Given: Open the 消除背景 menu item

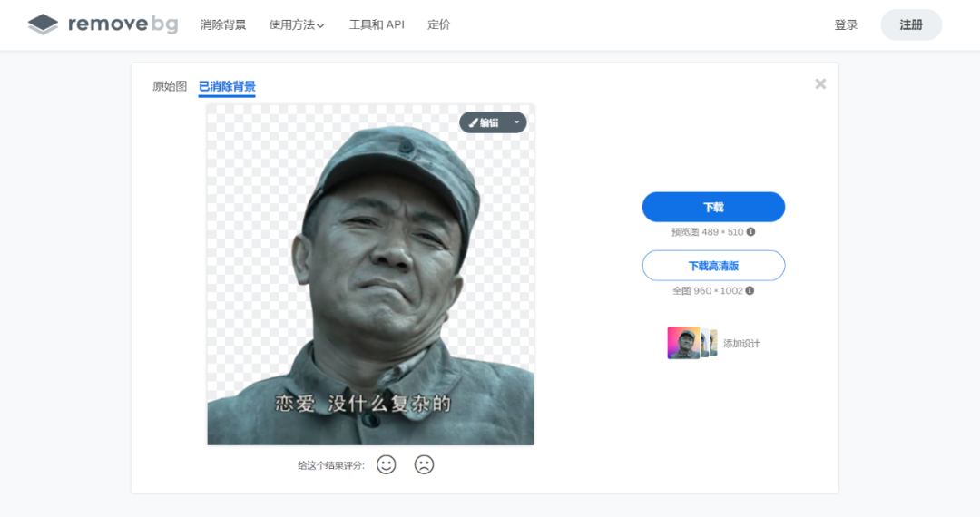Looking at the screenshot, I should [223, 25].
